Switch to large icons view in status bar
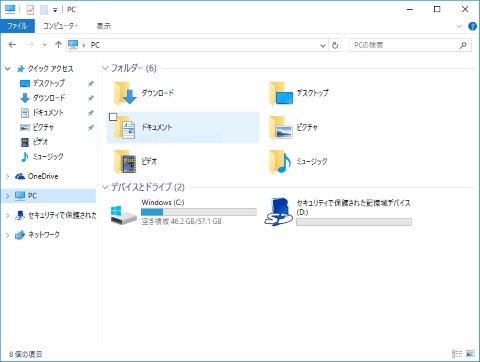This screenshot has width=480, height=362. point(470,354)
